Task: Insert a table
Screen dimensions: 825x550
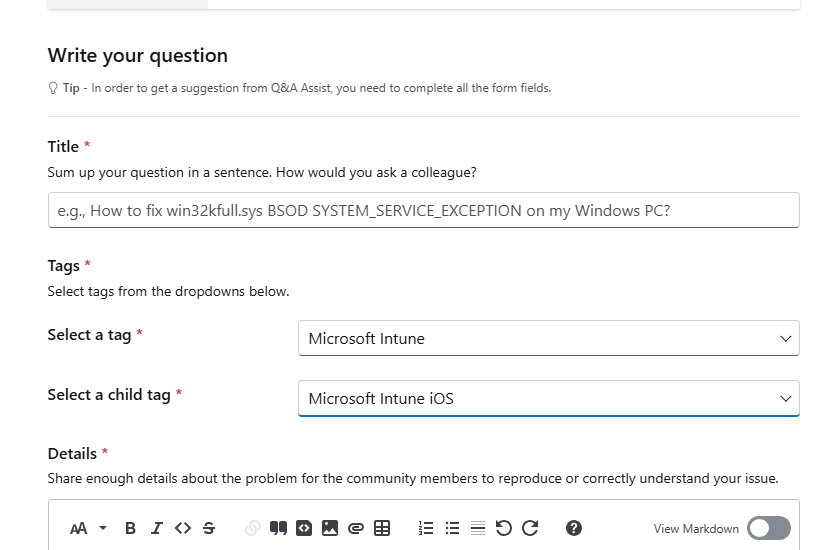Action: 382,528
